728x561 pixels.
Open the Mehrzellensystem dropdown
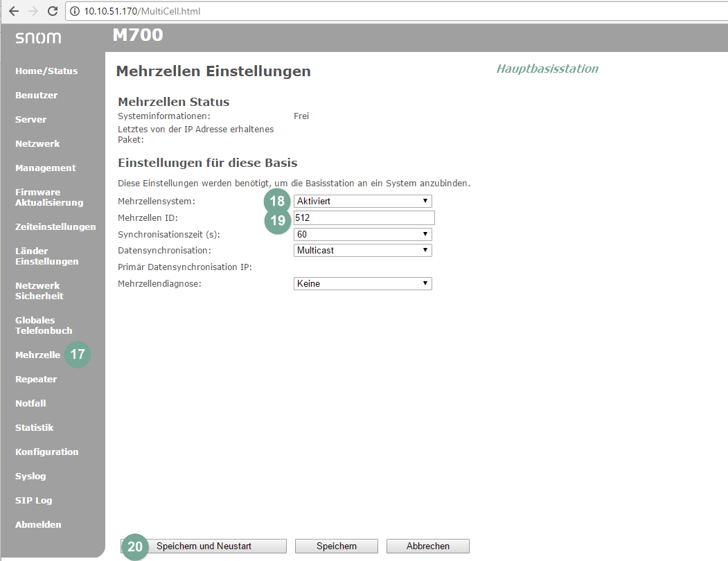click(362, 202)
